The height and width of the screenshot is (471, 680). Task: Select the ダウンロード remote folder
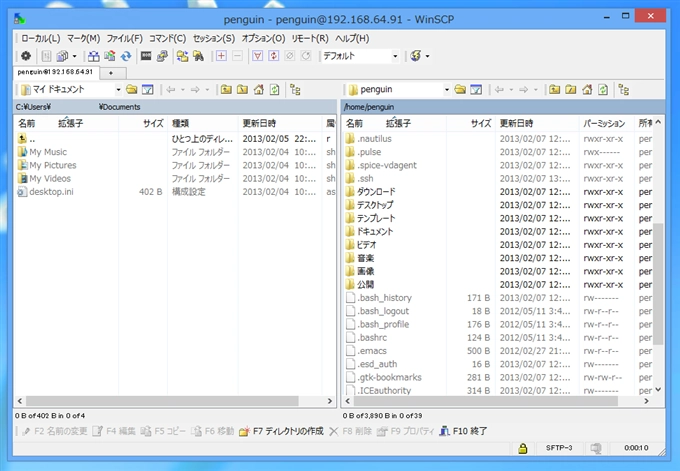pyautogui.click(x=371, y=192)
